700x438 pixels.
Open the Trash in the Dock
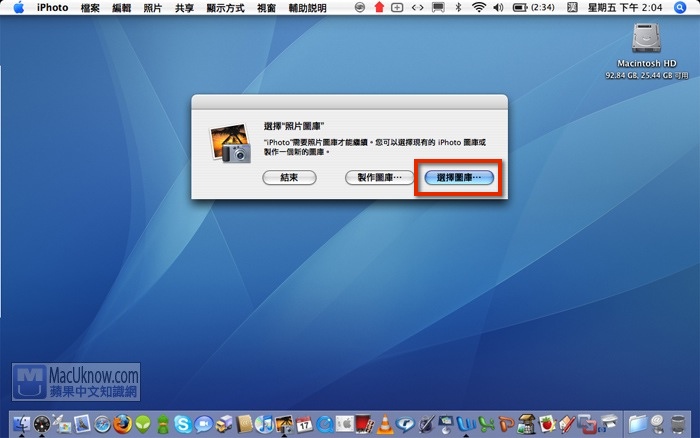[x=678, y=424]
